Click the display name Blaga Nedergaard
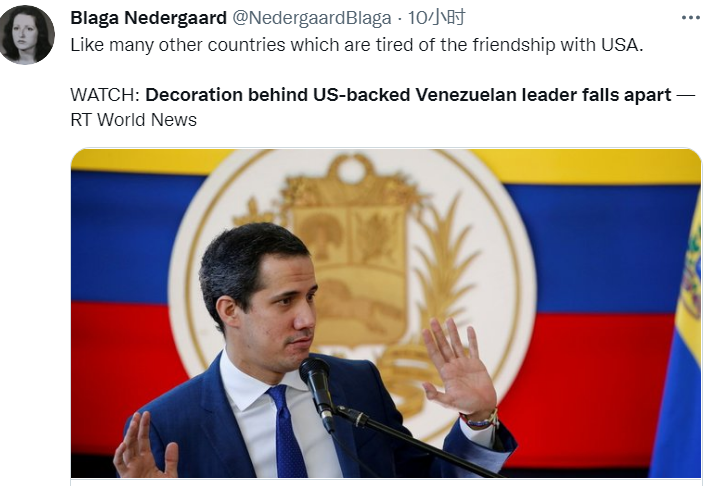This screenshot has width=711, height=486. point(149,18)
